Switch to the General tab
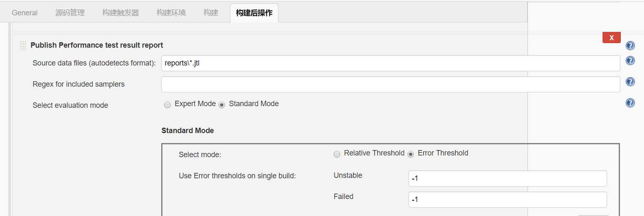Viewport: 644px width, 216px height. (25, 13)
